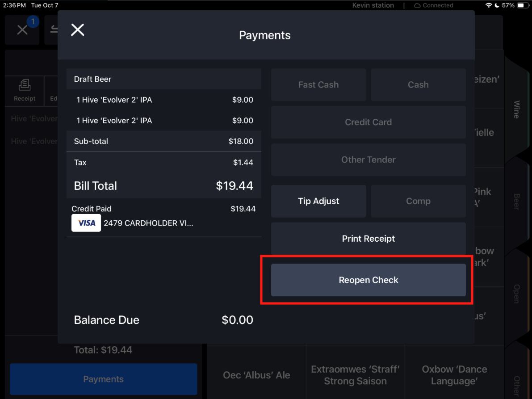Image resolution: width=532 pixels, height=399 pixels.
Task: Tap the Receipt printer icon
Action: point(25,85)
